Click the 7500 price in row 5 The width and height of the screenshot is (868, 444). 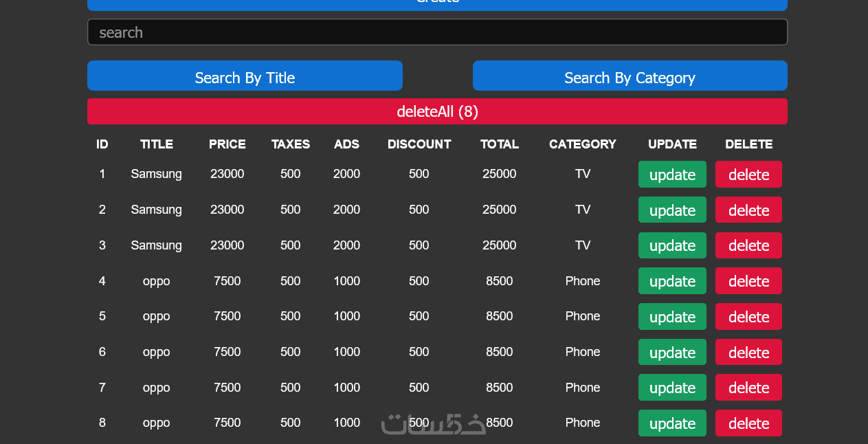coord(227,316)
